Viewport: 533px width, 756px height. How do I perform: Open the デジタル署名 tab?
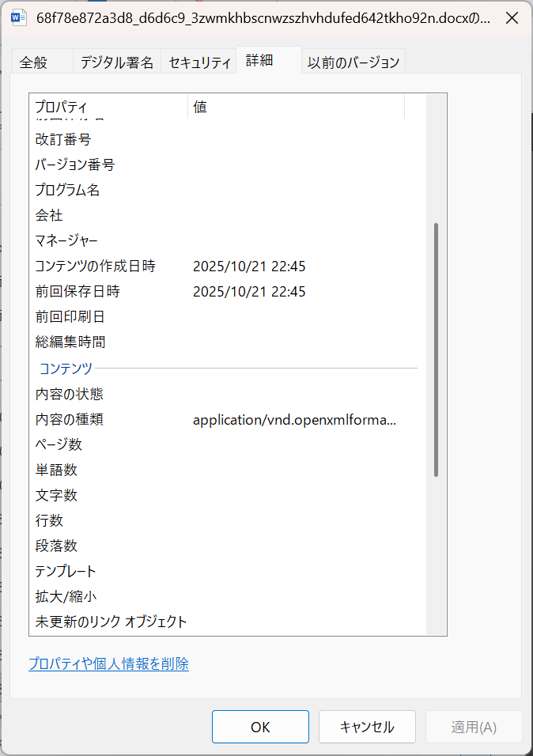point(117,62)
